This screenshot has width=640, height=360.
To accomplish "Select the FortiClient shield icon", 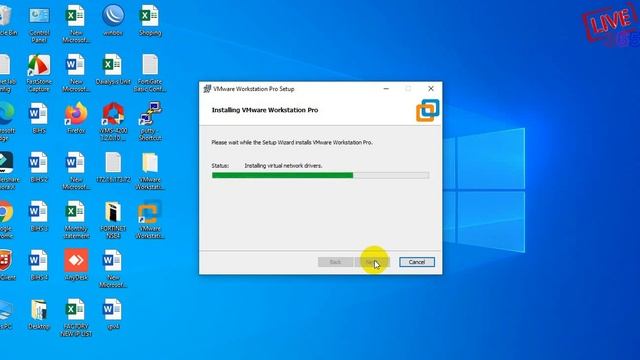I will pos(7,266).
